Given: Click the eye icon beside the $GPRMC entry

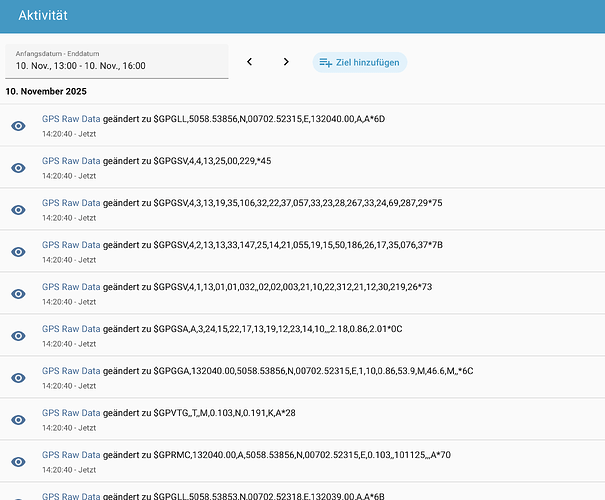Looking at the screenshot, I should (18, 462).
